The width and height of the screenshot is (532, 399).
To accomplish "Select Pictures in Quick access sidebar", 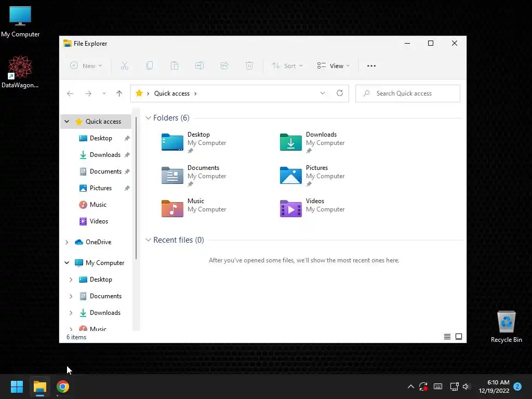I will tap(100, 188).
